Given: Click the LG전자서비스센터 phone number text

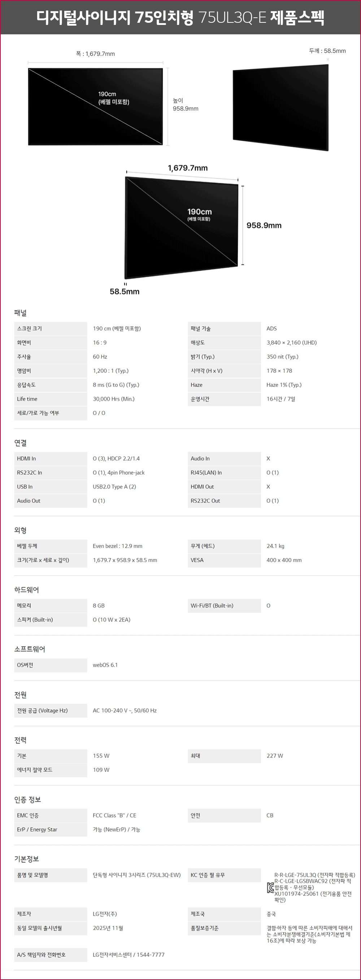Looking at the screenshot, I should point(129,954).
